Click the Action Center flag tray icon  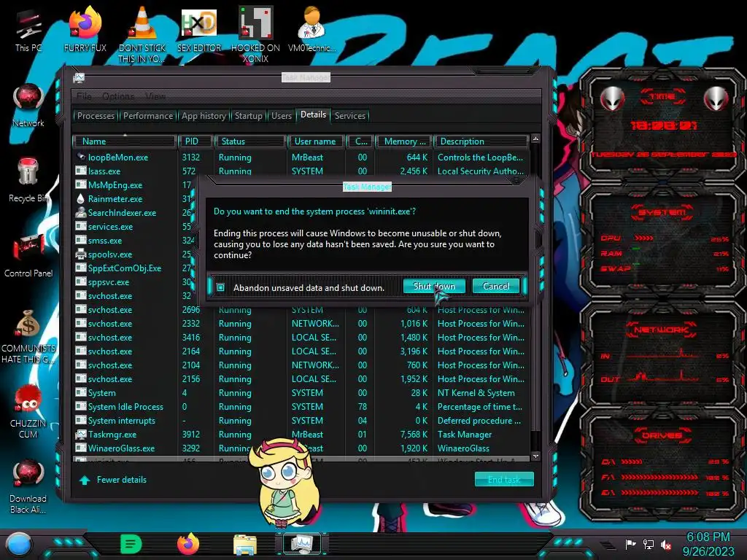[x=631, y=544]
